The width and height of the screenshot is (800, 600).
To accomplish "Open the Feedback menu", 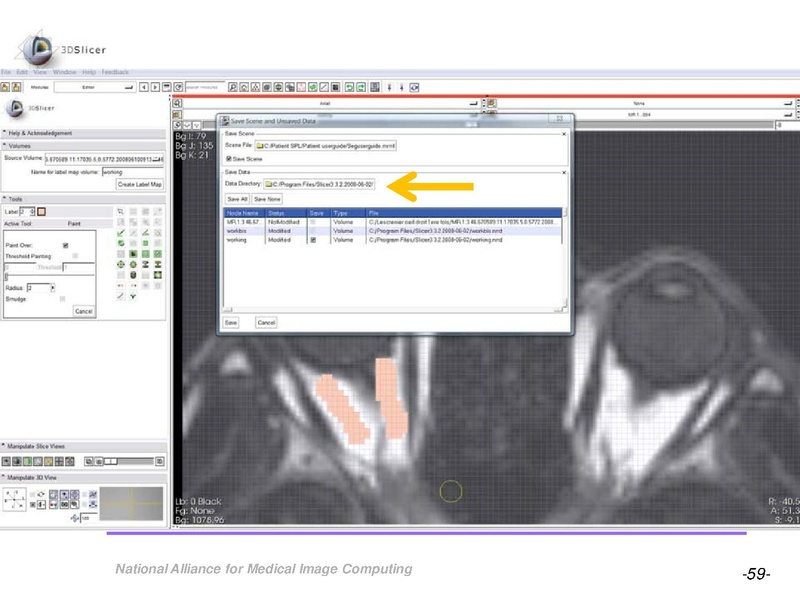I will tap(115, 72).
